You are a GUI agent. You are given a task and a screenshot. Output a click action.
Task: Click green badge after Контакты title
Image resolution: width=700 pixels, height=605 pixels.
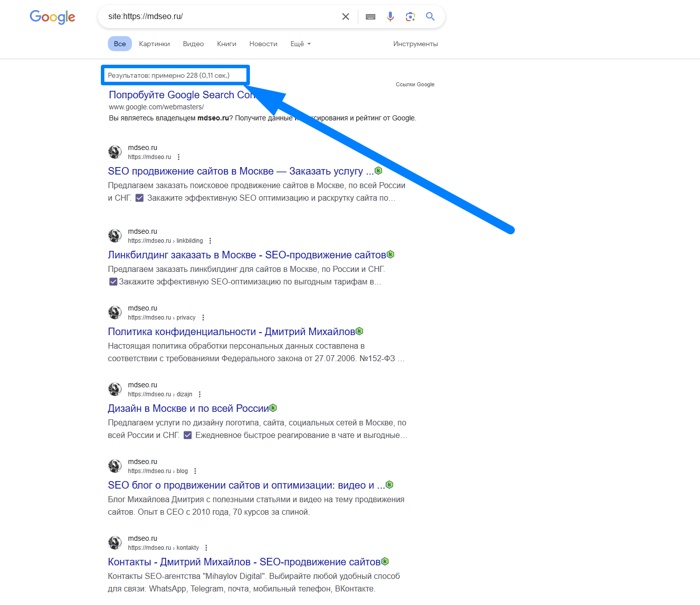[x=385, y=561]
